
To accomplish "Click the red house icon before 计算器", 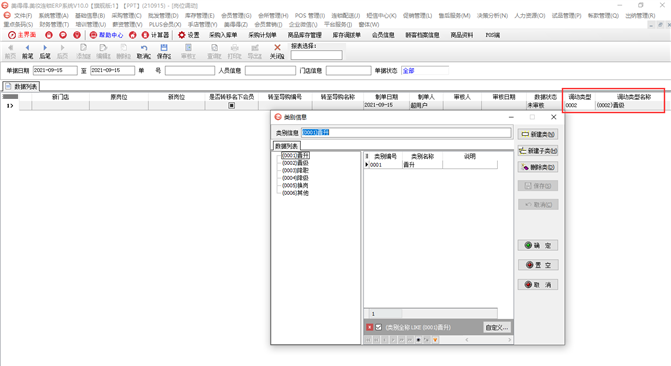I will point(133,35).
